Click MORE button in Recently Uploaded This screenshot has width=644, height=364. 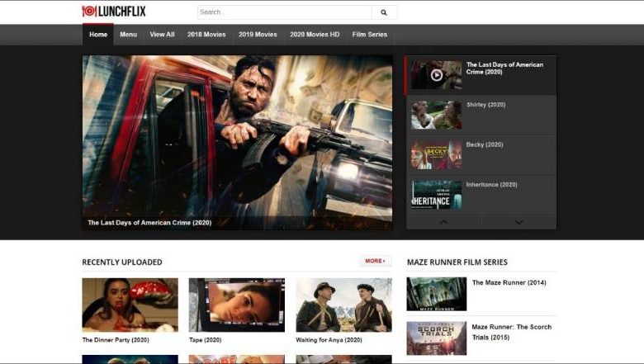point(376,261)
